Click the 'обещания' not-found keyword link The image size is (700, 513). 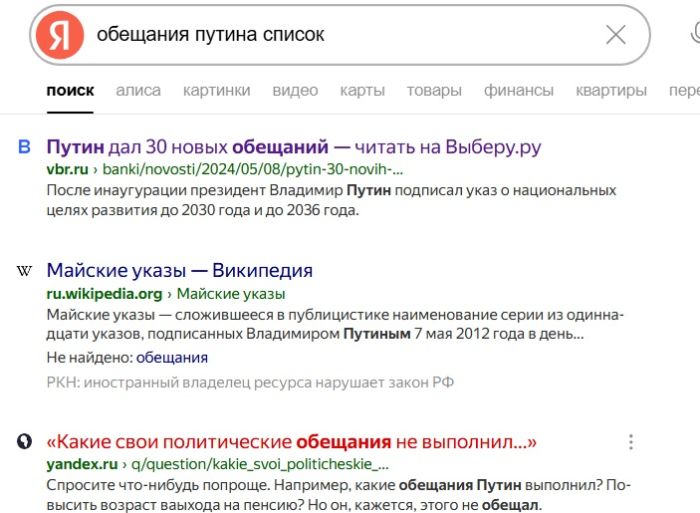172,357
